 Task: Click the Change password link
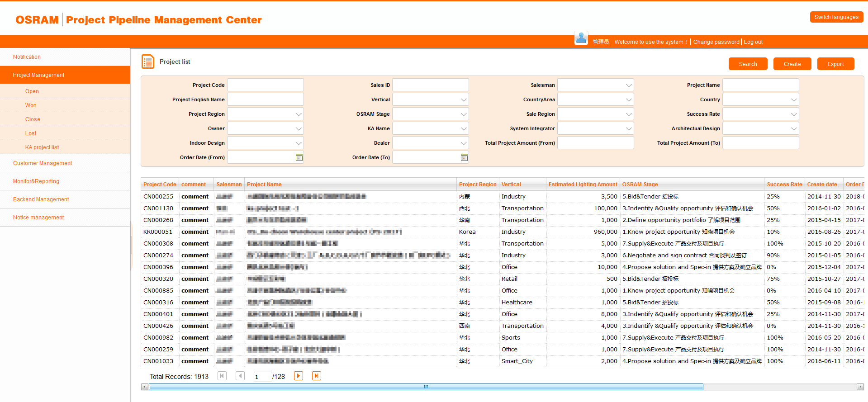click(x=716, y=42)
